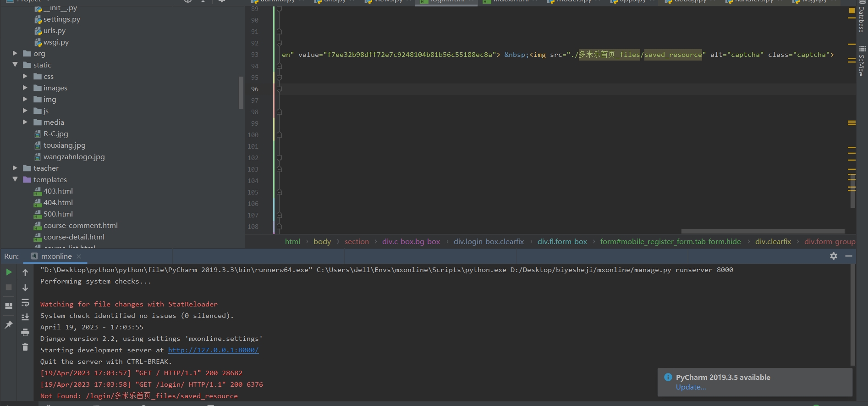Collapse the templates folder
Viewport: 868px width, 406px height.
(x=15, y=179)
